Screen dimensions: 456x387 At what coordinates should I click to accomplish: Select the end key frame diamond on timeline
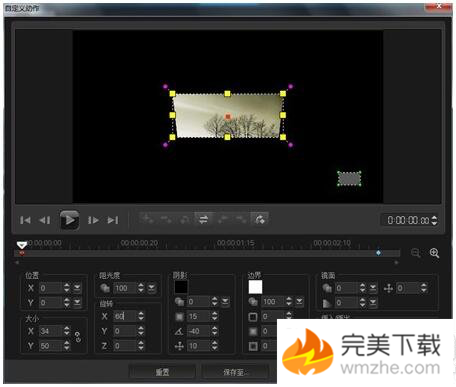(378, 253)
